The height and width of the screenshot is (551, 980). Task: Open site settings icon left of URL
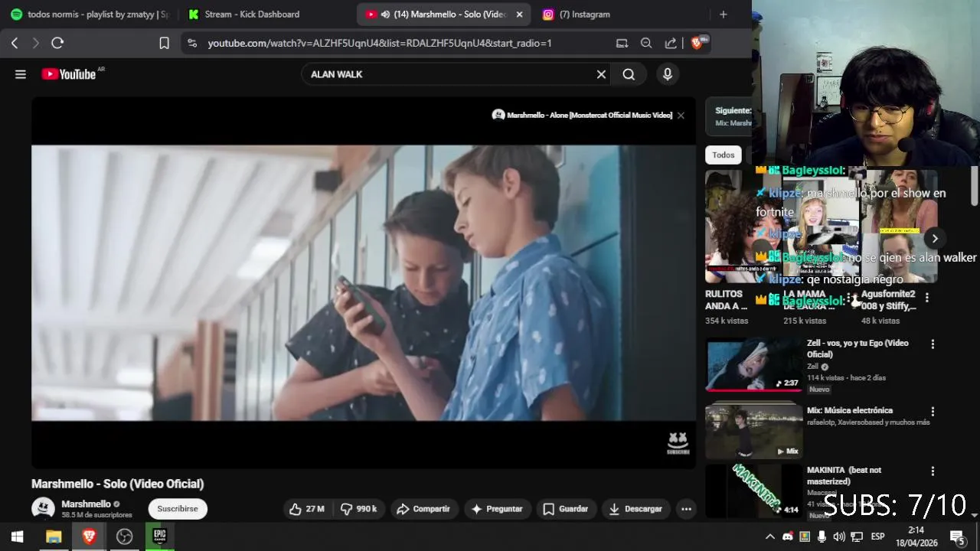pos(192,44)
